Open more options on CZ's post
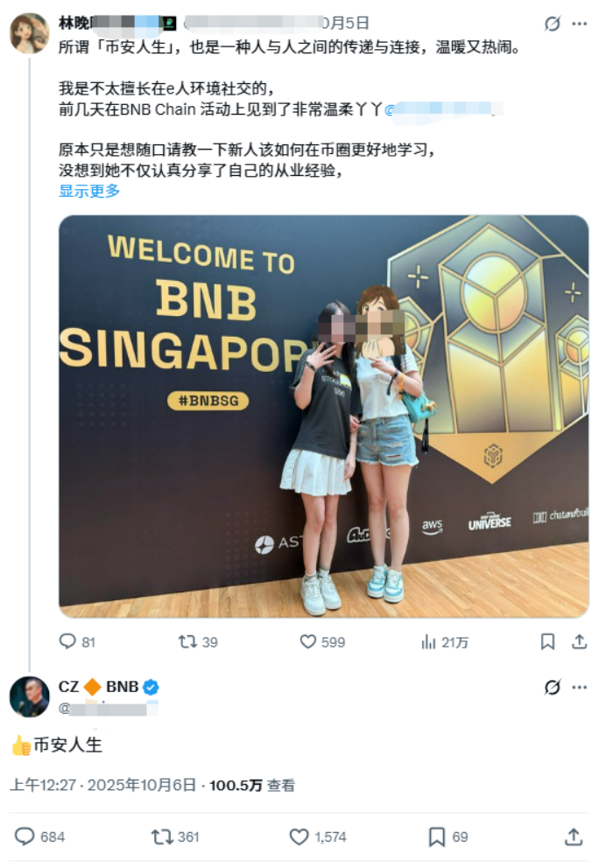The width and height of the screenshot is (606, 868). [x=580, y=687]
